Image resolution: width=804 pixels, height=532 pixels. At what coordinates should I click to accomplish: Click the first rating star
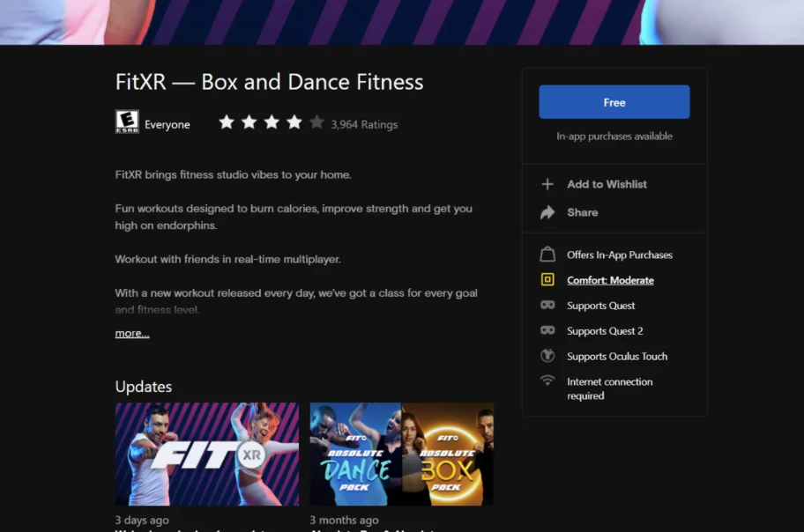(227, 122)
